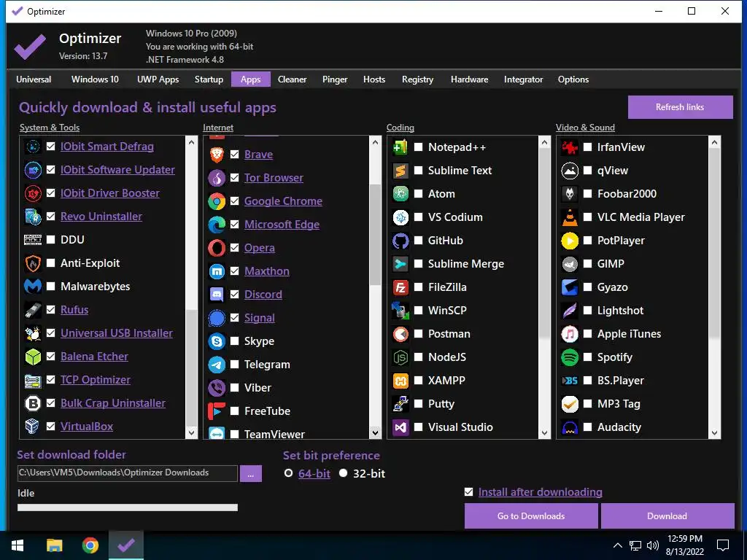Switch to the Registry tab
747x560 pixels.
pyautogui.click(x=417, y=79)
